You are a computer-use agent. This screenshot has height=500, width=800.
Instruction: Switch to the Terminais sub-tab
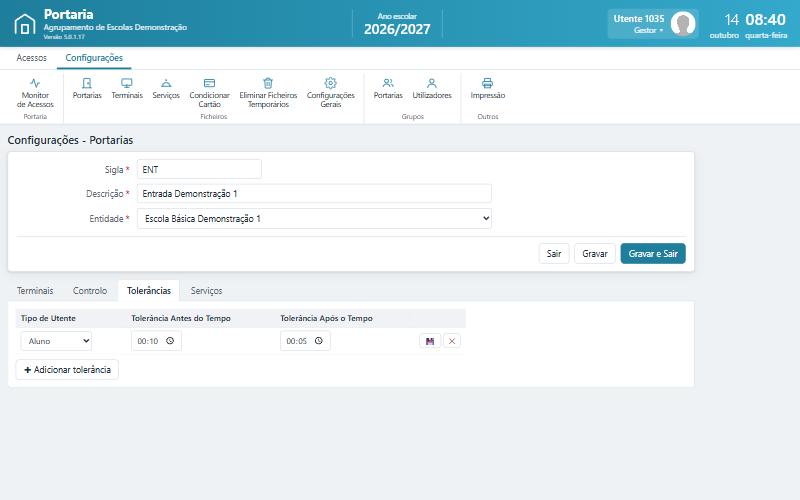pyautogui.click(x=35, y=291)
